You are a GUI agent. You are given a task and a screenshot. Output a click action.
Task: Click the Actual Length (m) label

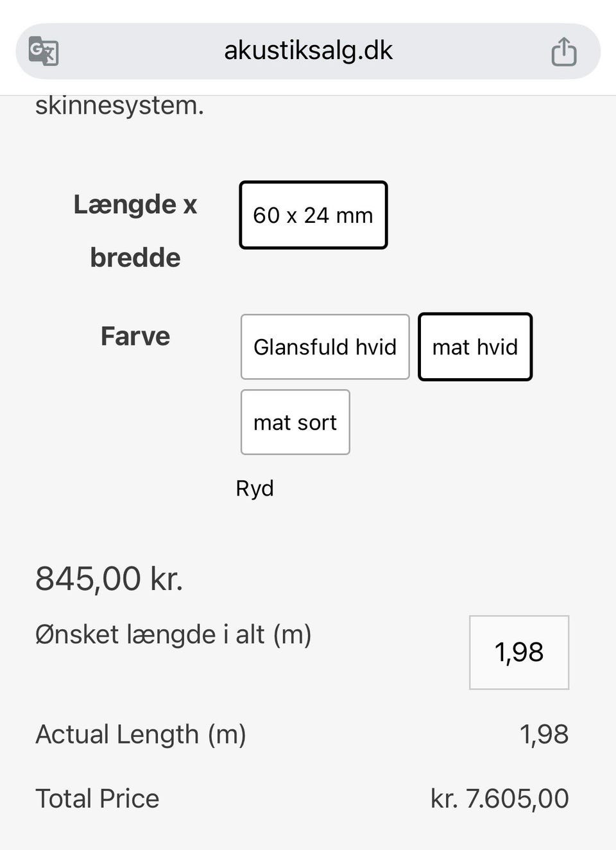[x=141, y=734]
